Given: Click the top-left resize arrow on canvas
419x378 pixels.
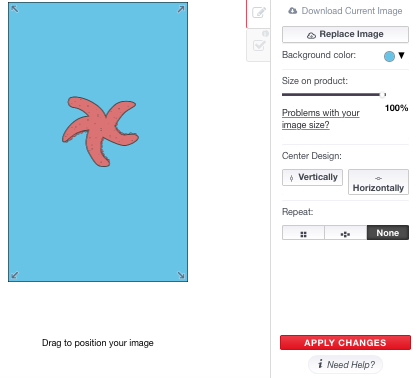Looking at the screenshot, I should (x=15, y=9).
